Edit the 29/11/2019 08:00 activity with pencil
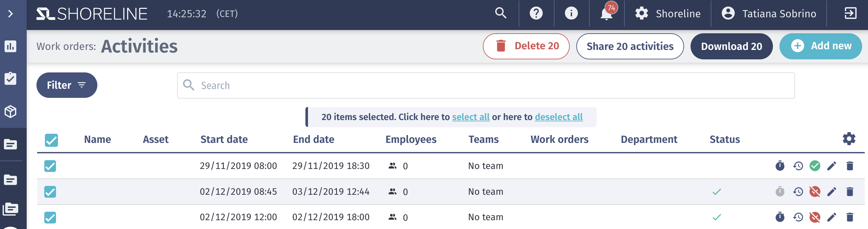 832,166
